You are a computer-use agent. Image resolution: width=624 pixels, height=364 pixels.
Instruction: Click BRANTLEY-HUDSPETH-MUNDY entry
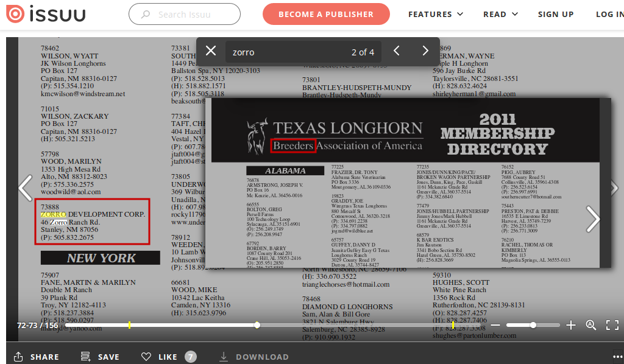pyautogui.click(x=356, y=88)
